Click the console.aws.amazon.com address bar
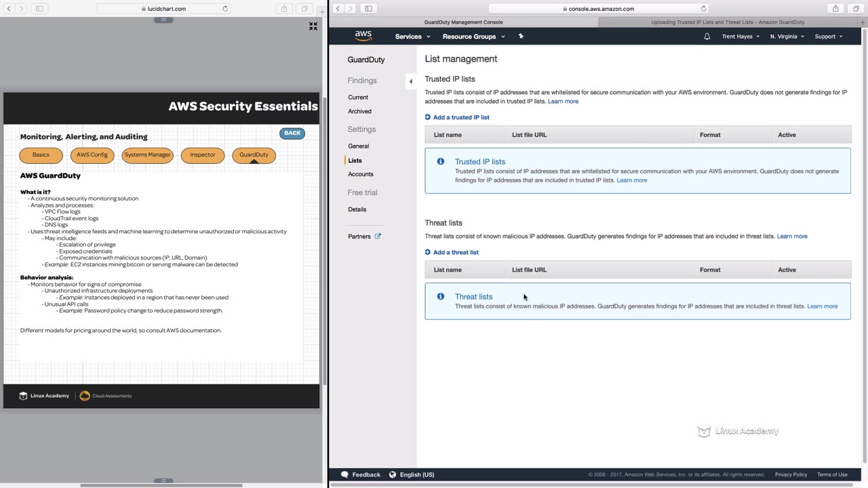Screen dimensions: 868x488 598,9
